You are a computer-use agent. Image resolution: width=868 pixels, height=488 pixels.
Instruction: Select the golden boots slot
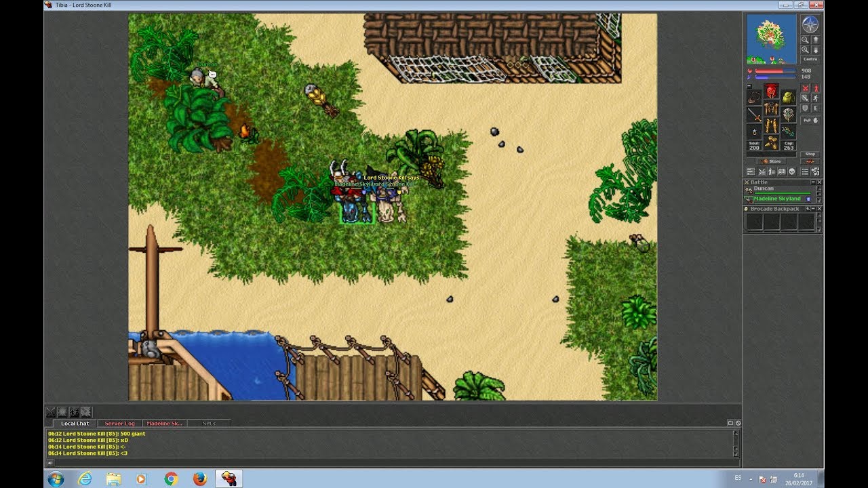point(771,142)
